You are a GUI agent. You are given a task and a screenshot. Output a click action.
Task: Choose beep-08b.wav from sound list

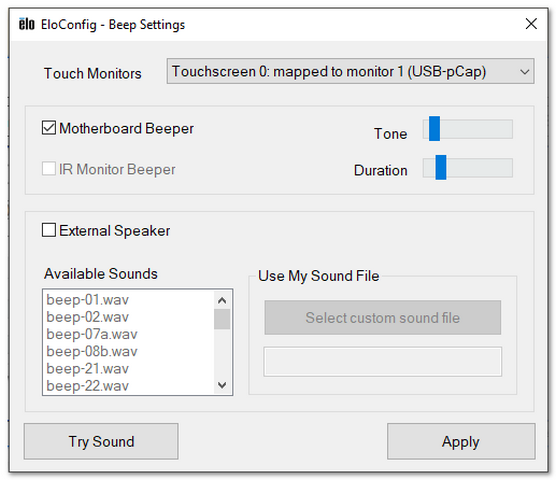tap(128, 352)
